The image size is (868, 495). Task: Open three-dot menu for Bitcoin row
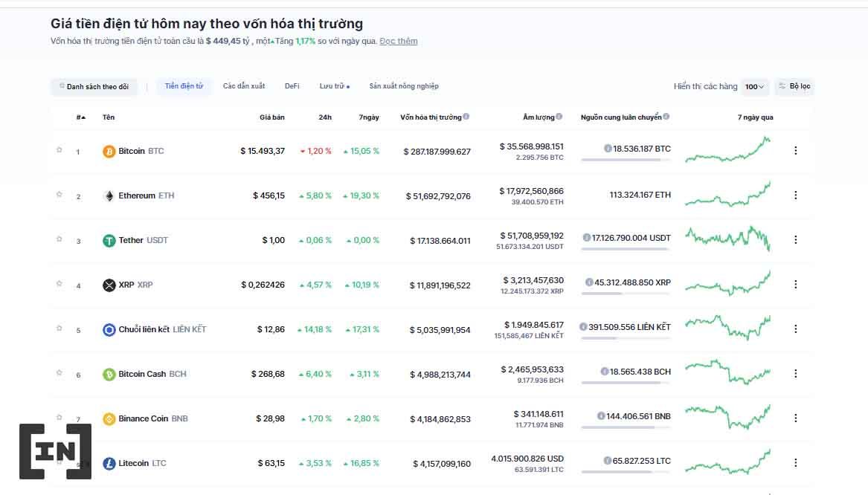tap(795, 151)
